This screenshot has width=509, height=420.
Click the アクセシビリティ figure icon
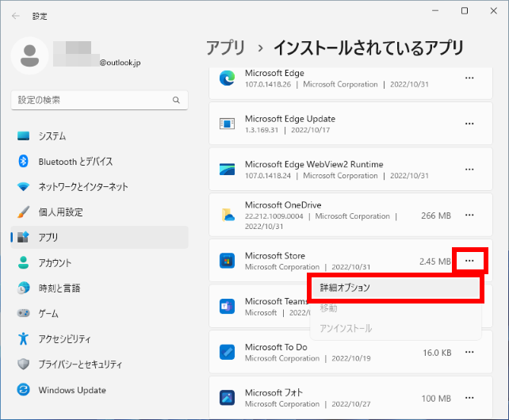[23, 339]
